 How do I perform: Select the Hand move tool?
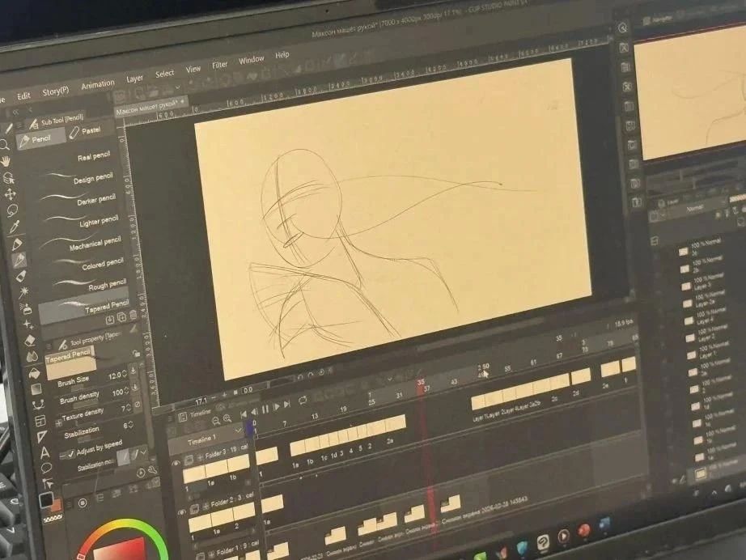coord(6,161)
